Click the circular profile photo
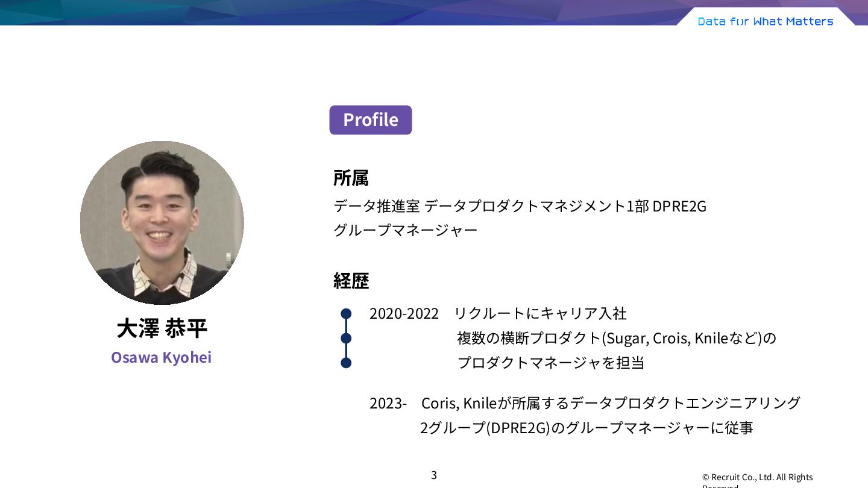868x488 pixels. [162, 223]
